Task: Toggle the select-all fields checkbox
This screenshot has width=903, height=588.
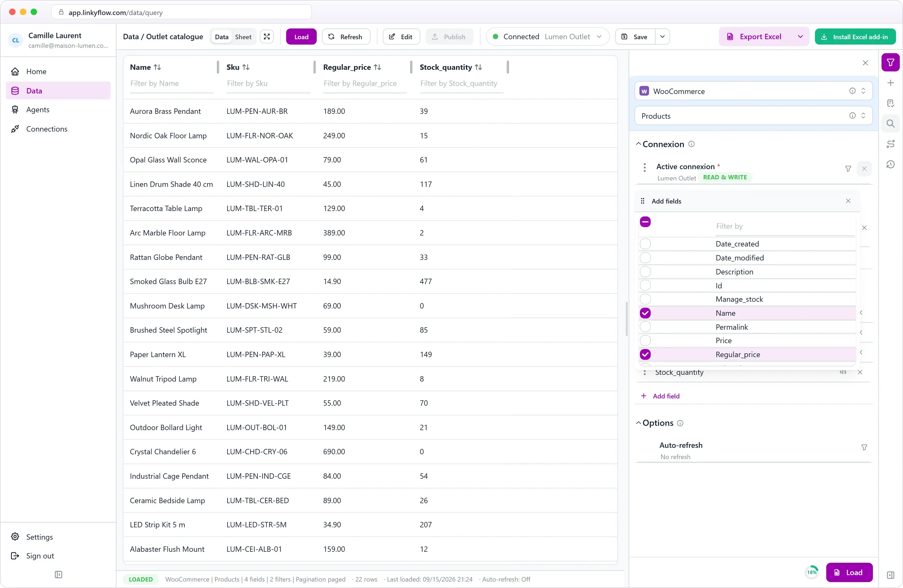Action: point(645,222)
